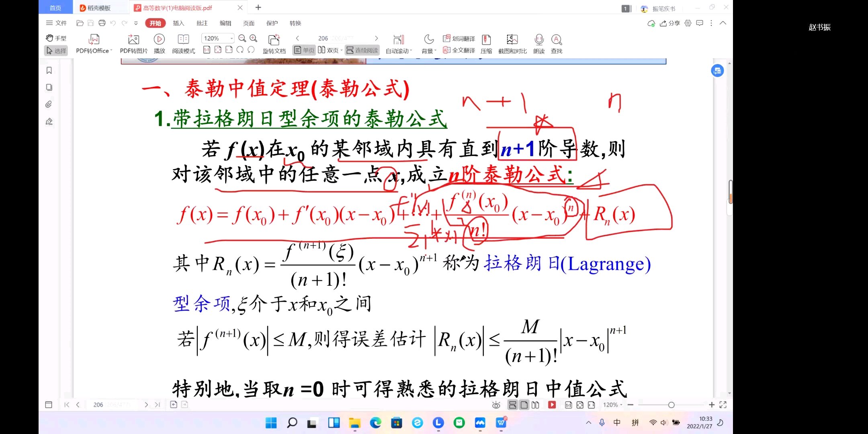Enter 阅读模式 reading mode
Image resolution: width=868 pixels, height=434 pixels.
(183, 39)
